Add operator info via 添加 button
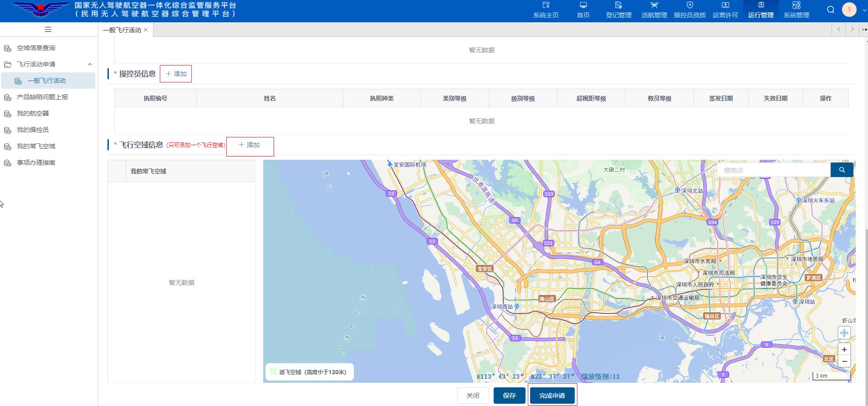 [176, 74]
